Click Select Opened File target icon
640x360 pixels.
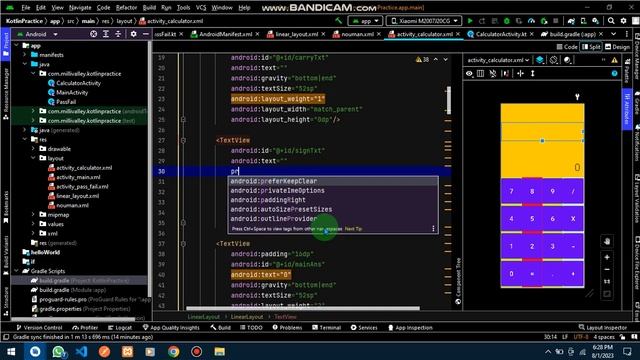93,34
